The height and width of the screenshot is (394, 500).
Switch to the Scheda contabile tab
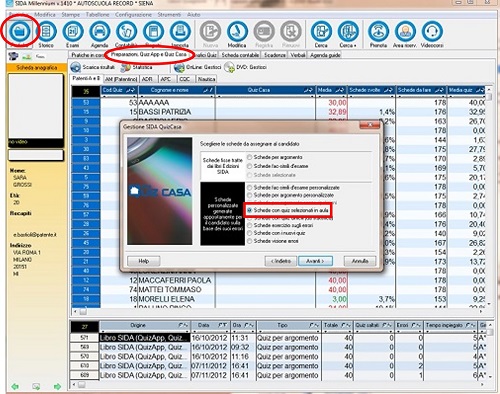pos(240,55)
